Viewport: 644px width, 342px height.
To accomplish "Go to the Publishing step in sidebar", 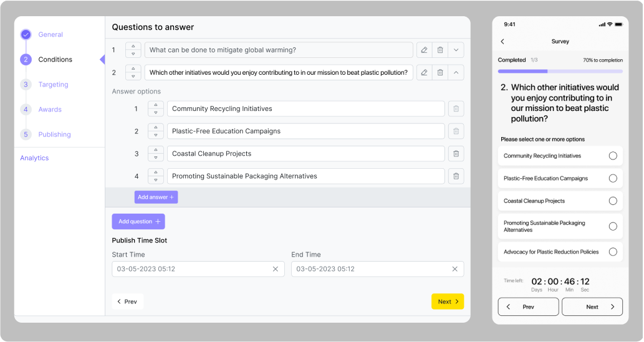I will (x=54, y=135).
